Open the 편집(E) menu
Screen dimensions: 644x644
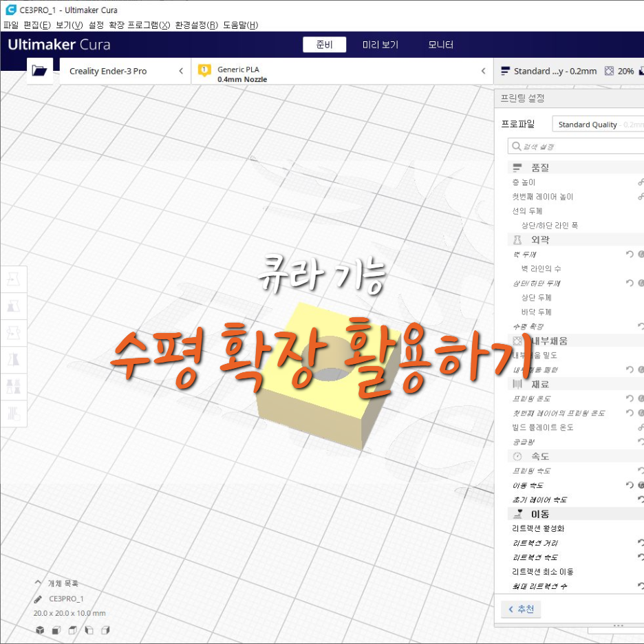37,25
